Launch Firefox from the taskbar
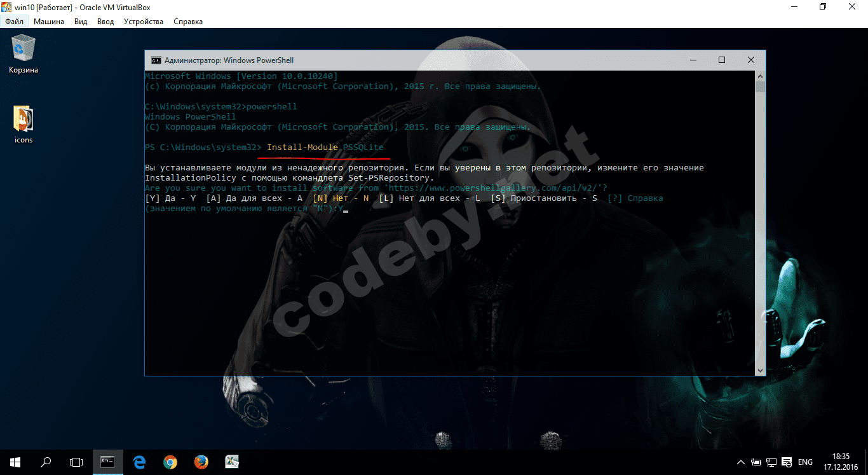868x475 pixels. point(201,462)
